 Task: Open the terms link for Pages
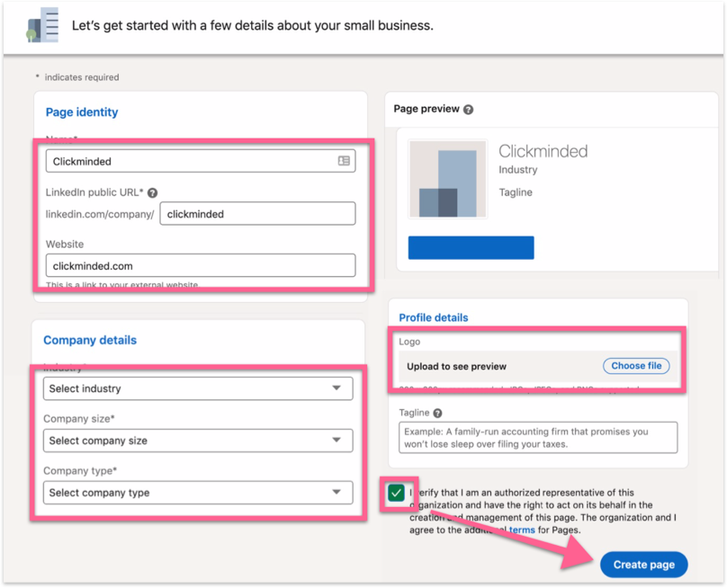pyautogui.click(x=522, y=530)
